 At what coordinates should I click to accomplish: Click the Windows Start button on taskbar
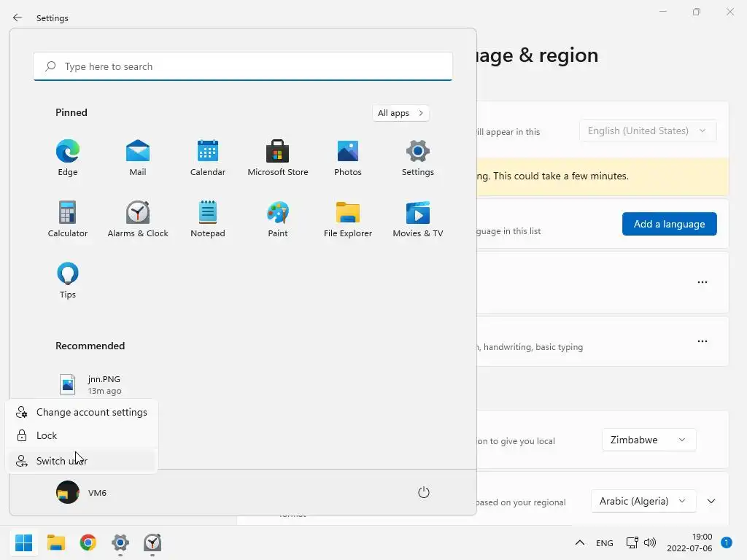pos(24,542)
